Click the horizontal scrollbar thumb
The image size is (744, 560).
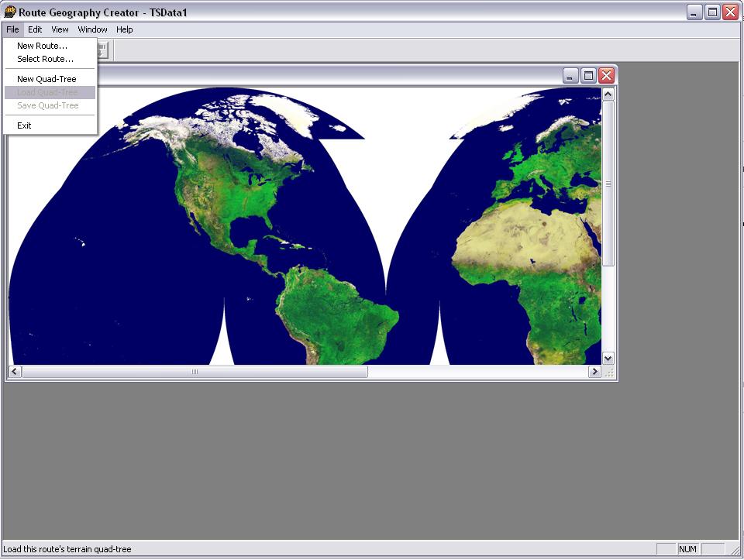195,372
